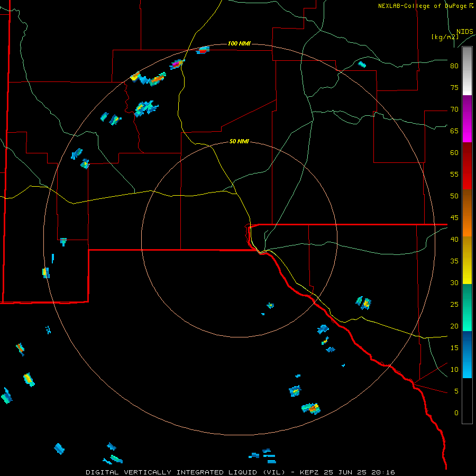Click the 25 value on the color scale

point(454,304)
